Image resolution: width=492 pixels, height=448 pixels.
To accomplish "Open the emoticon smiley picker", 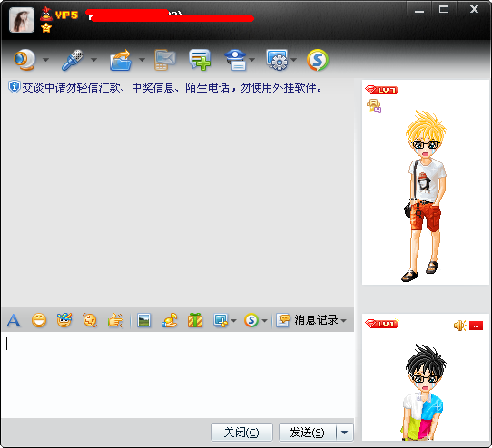I will [39, 320].
